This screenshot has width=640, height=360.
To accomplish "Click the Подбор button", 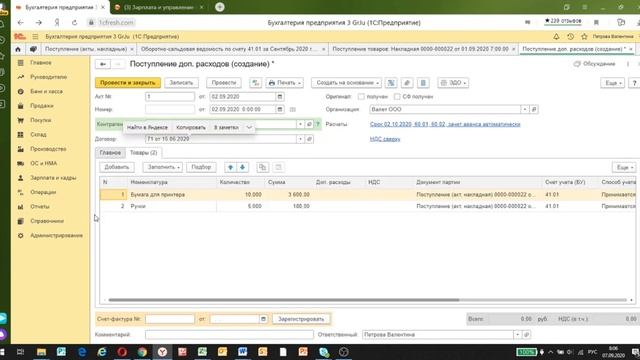I will (201, 167).
